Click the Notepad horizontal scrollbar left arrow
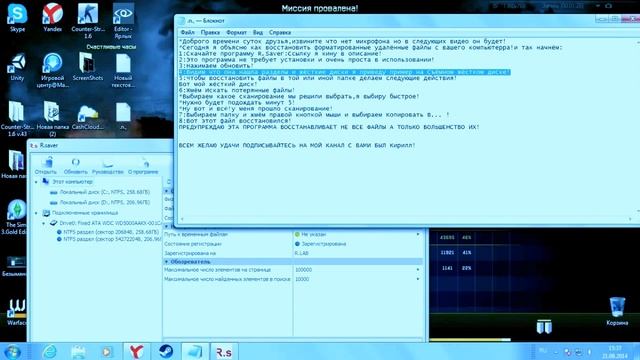The image size is (640, 360). [182, 219]
